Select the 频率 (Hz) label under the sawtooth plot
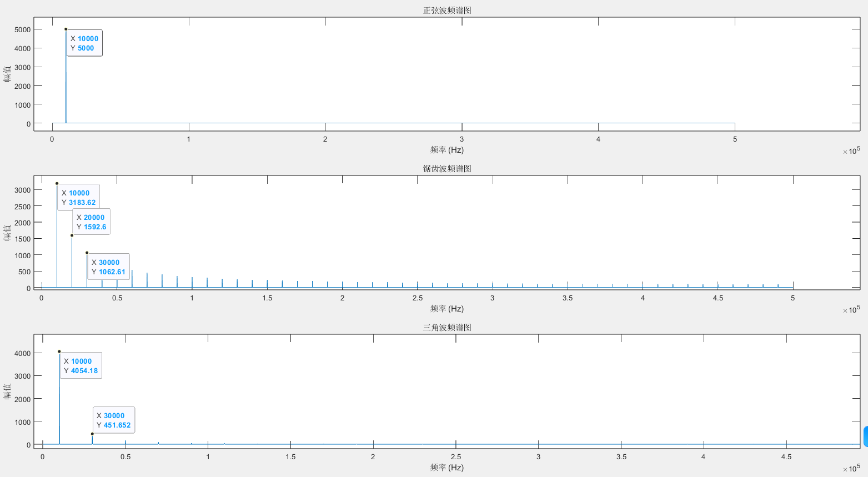 click(446, 309)
